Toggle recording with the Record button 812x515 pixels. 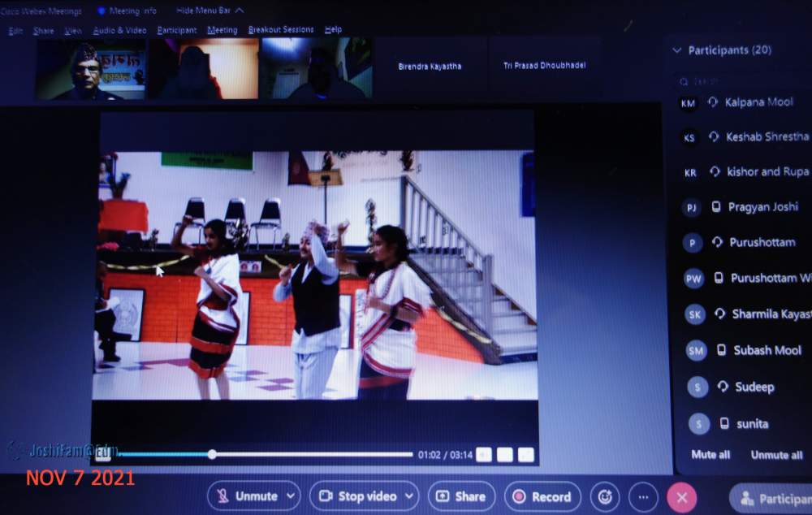[x=542, y=497]
